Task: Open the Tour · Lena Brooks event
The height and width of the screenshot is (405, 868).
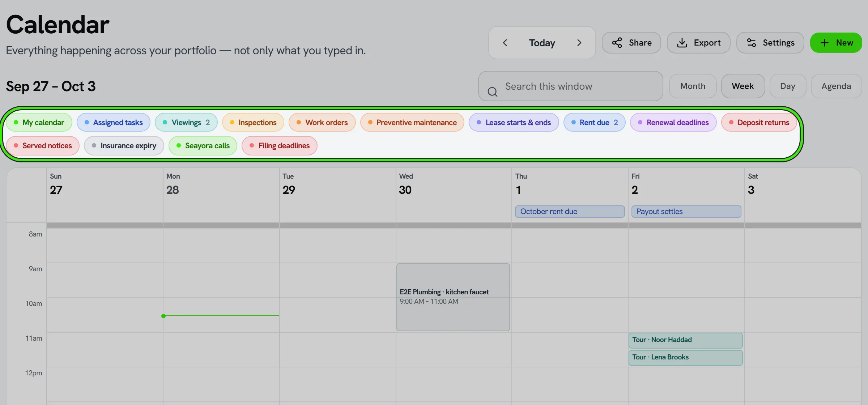Action: (686, 358)
